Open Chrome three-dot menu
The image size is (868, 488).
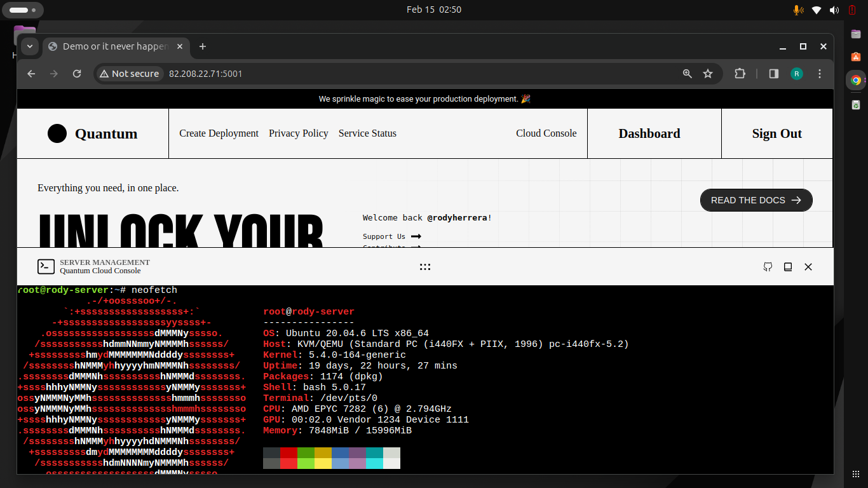pyautogui.click(x=820, y=74)
